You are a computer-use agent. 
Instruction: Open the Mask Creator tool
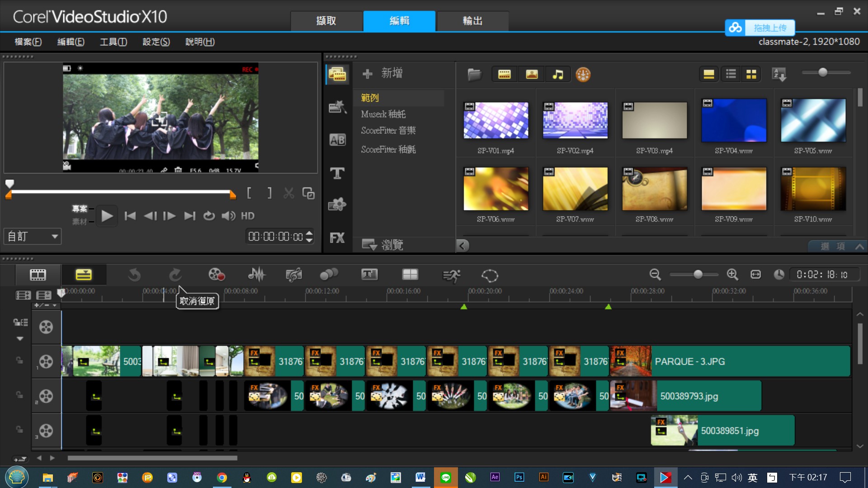490,275
